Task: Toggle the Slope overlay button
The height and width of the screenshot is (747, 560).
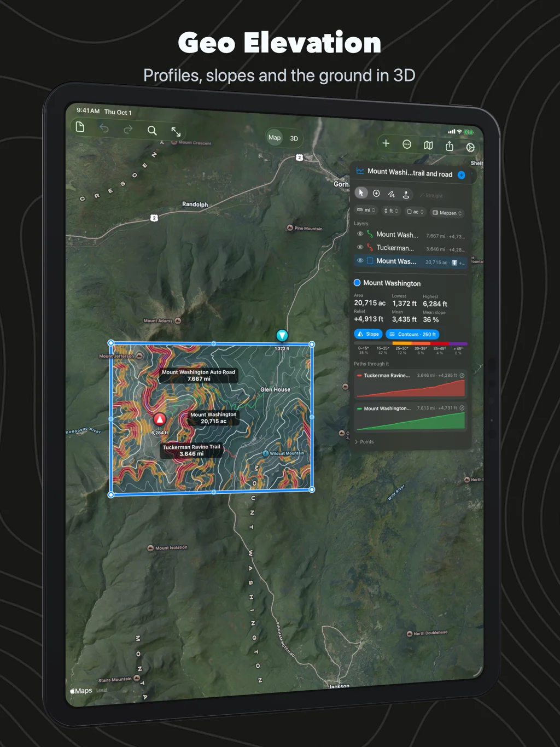Action: click(x=368, y=334)
